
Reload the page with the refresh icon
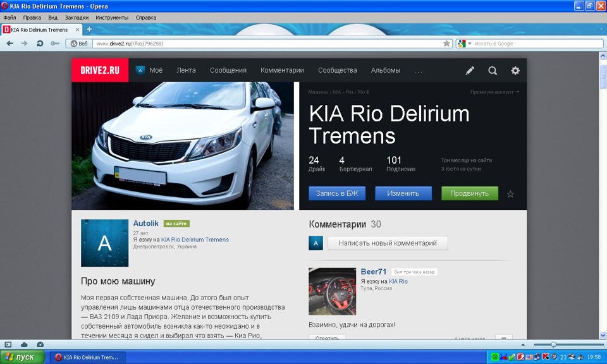[x=39, y=44]
